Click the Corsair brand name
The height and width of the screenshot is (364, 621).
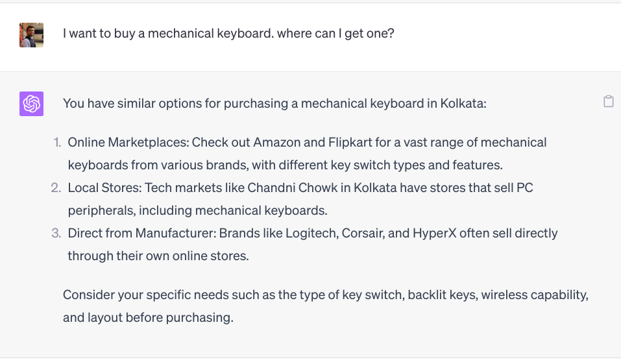click(363, 233)
